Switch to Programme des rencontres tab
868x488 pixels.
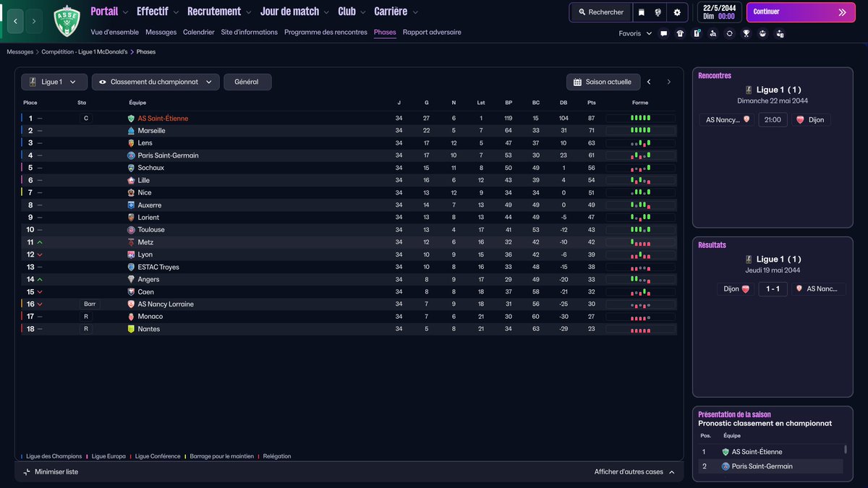coord(325,33)
